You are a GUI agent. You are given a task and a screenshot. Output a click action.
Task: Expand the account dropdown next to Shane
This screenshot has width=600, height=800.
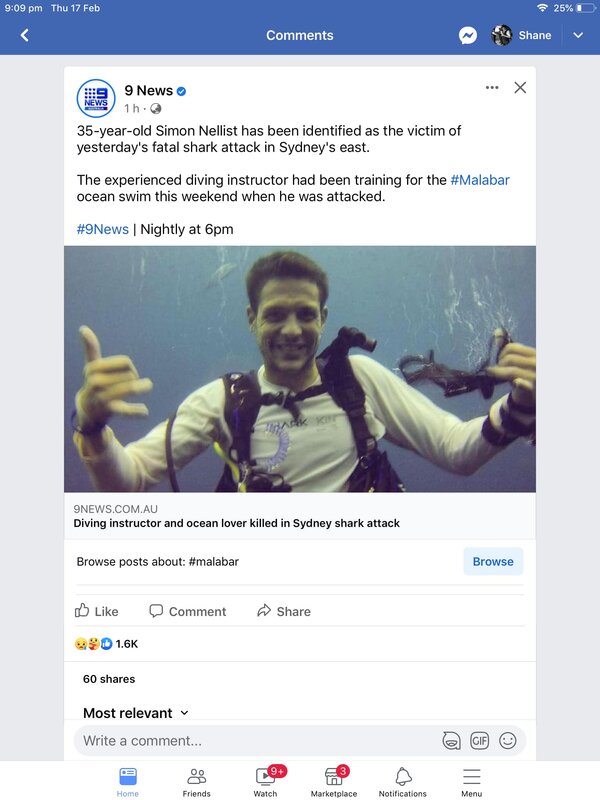578,35
